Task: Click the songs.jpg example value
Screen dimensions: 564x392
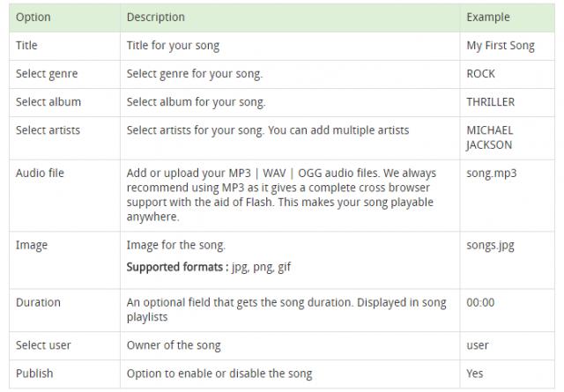Action: (490, 246)
